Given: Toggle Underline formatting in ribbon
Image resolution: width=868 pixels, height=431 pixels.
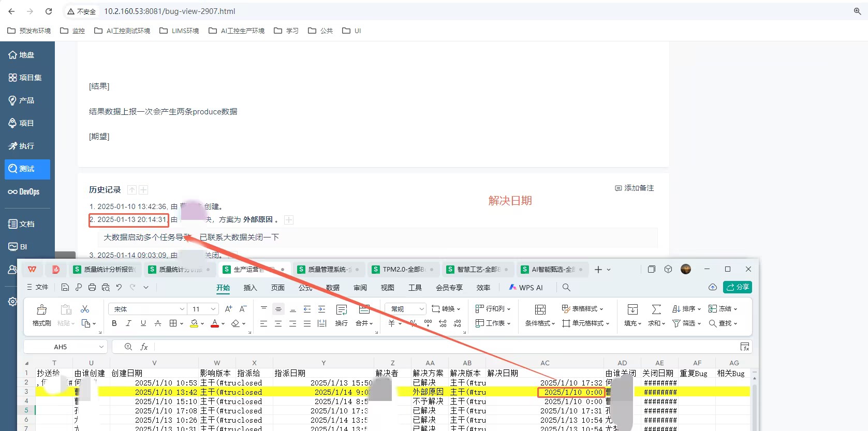Looking at the screenshot, I should tap(143, 323).
